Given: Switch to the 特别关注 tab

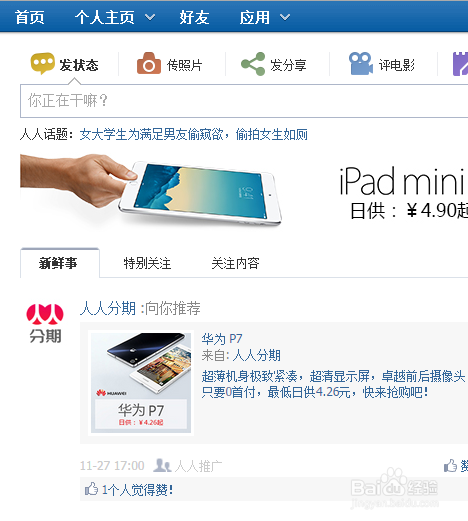Looking at the screenshot, I should (147, 263).
